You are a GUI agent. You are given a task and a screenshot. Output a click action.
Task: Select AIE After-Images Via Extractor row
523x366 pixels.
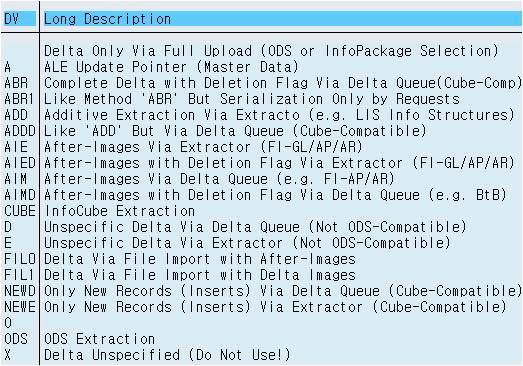262,147
